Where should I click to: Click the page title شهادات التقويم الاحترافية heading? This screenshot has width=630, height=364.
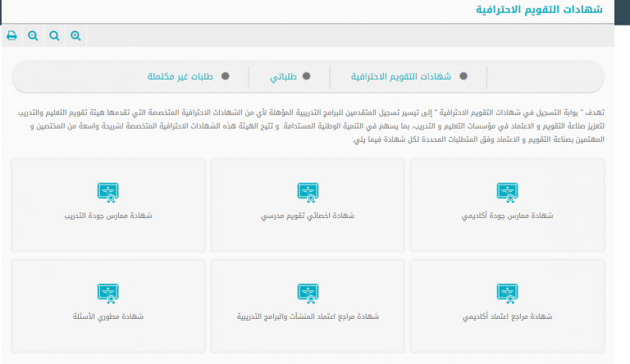[x=539, y=9]
